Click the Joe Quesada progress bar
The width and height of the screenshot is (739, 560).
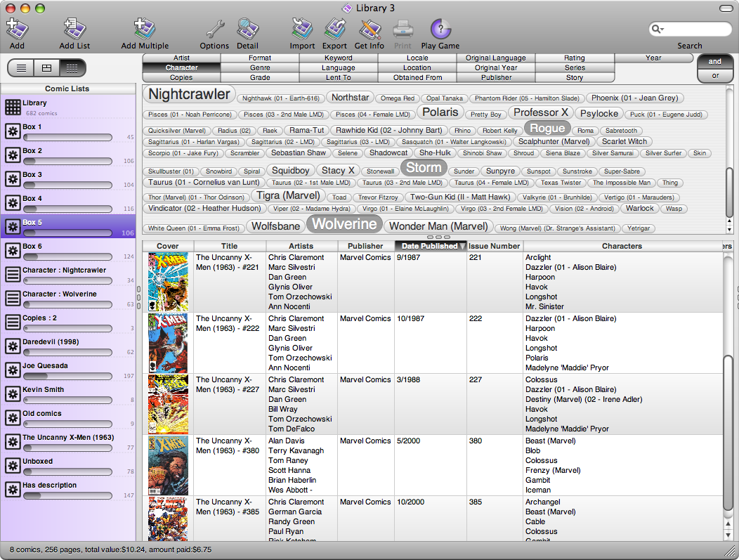68,376
